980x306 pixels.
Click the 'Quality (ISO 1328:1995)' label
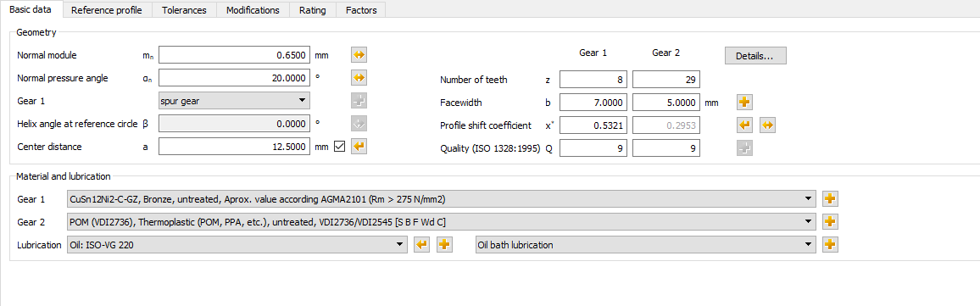pos(490,148)
